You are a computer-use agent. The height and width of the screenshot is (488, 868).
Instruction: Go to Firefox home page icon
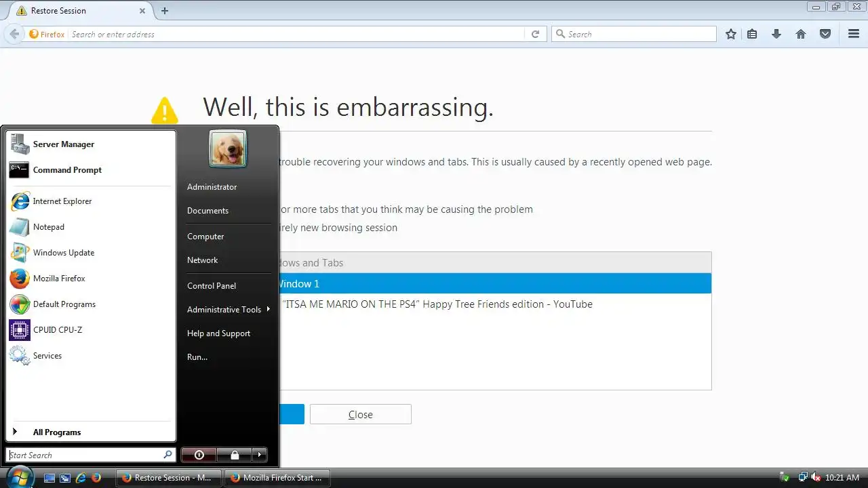(801, 34)
